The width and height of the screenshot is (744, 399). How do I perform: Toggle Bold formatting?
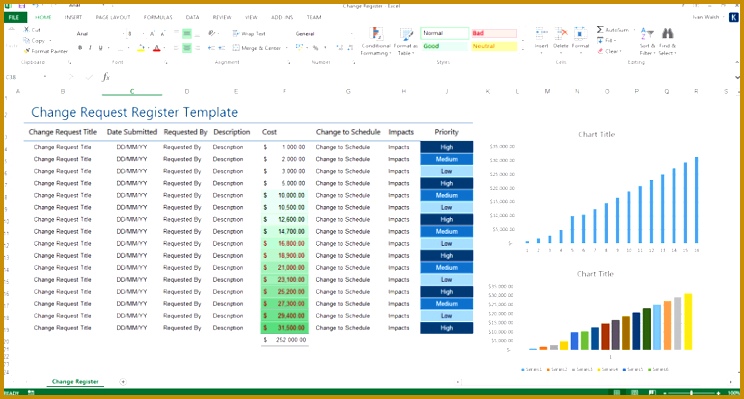coord(80,48)
